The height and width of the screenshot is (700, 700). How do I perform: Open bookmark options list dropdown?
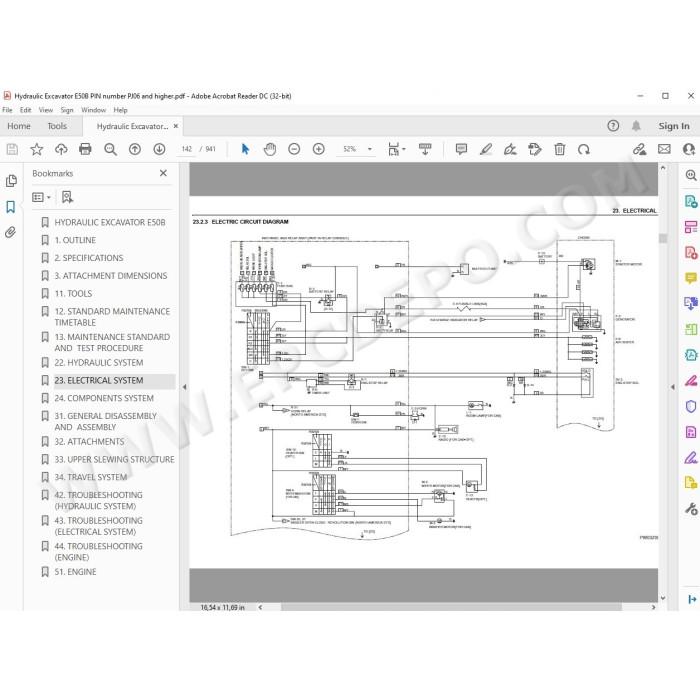click(42, 197)
